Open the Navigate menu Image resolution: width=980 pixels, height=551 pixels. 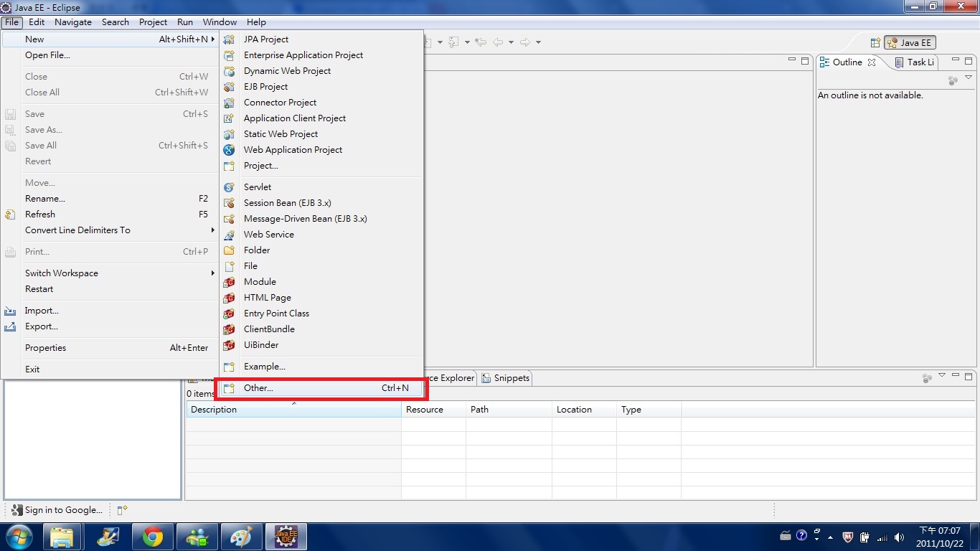pos(73,22)
